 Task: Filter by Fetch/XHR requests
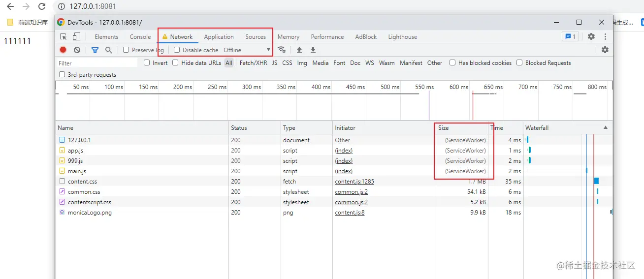pyautogui.click(x=254, y=63)
